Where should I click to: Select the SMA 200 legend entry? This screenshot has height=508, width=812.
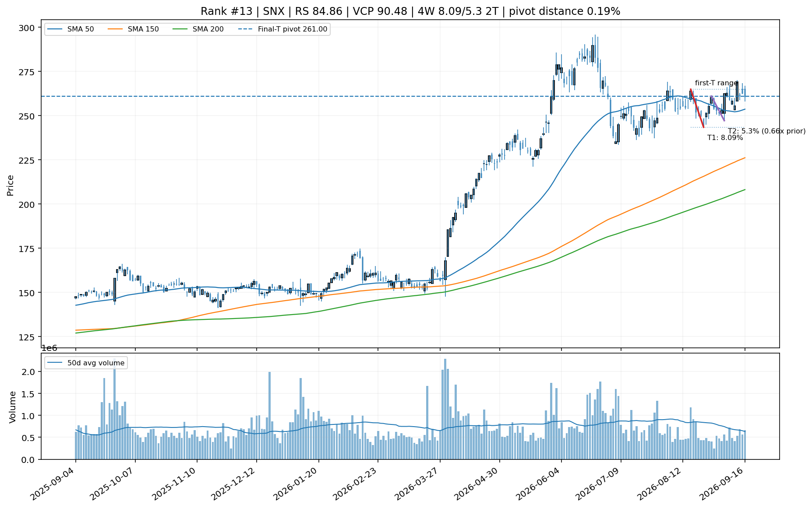[198, 29]
